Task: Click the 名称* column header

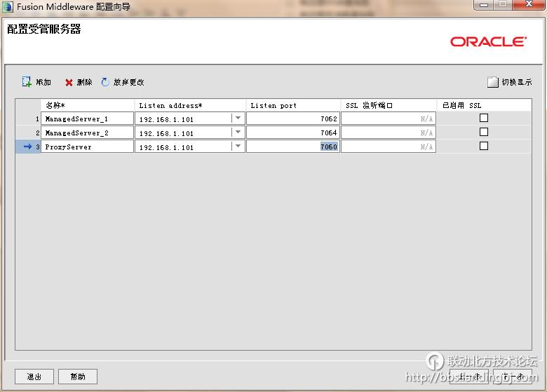Action: click(88, 105)
